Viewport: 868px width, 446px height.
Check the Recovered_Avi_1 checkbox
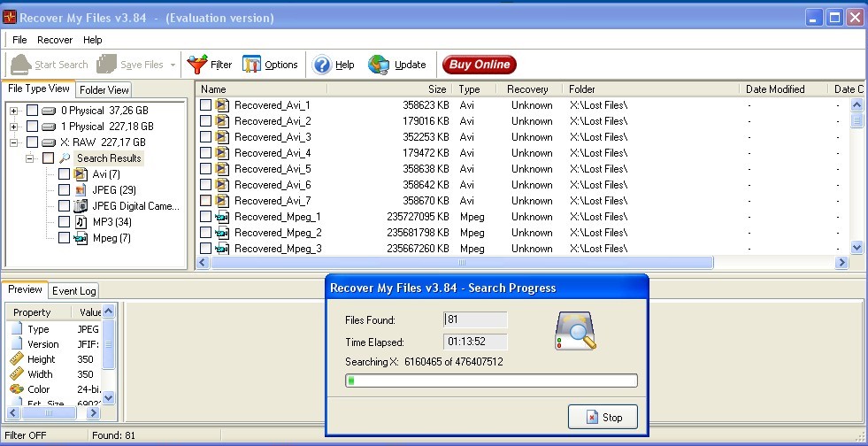pos(205,105)
